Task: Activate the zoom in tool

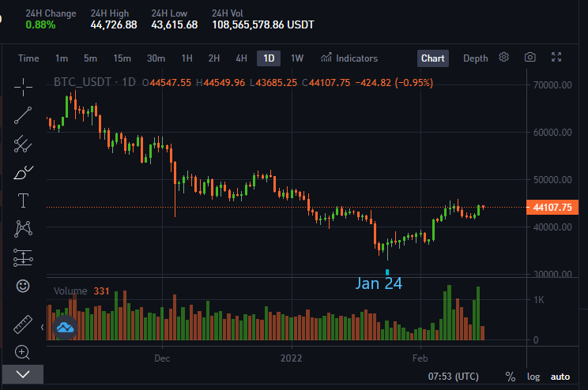Action: 22,352
